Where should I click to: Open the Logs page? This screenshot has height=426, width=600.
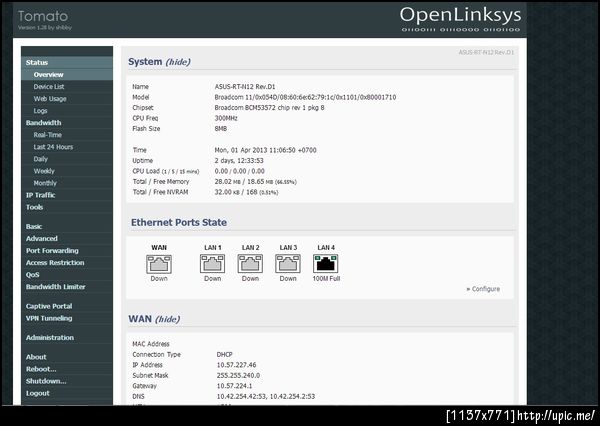41,111
